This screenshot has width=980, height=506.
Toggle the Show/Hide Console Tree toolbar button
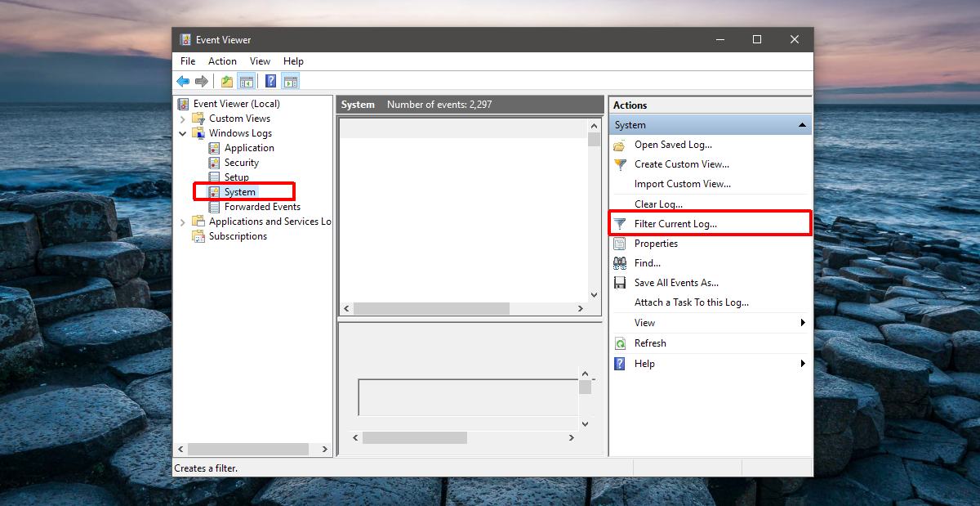[246, 81]
